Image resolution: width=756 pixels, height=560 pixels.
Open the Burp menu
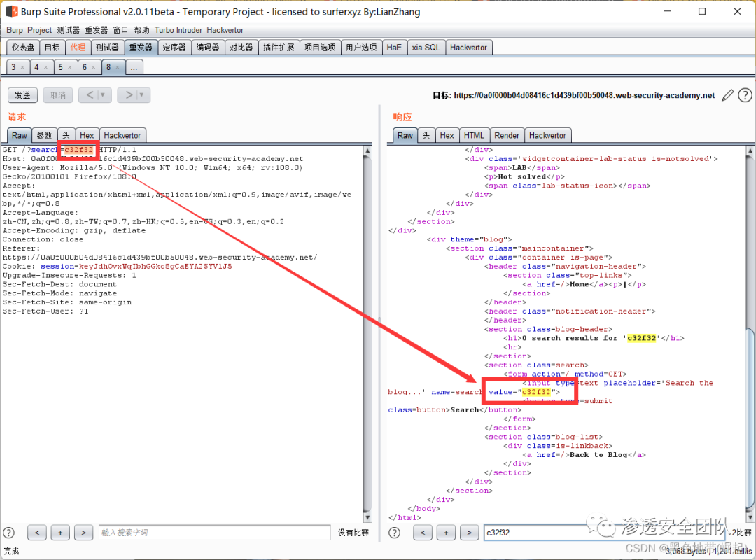click(15, 30)
